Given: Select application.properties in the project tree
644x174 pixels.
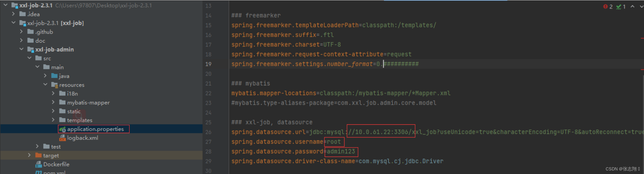Looking at the screenshot, I should point(95,129).
